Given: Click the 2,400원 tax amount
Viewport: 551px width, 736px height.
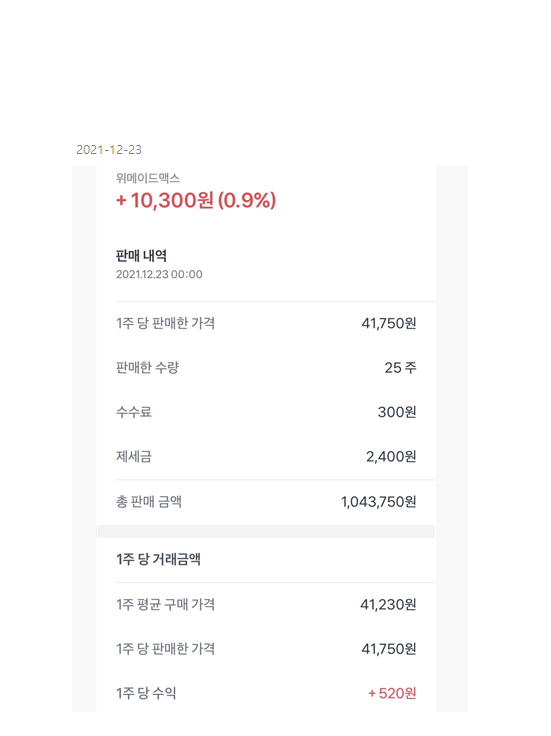Looking at the screenshot, I should point(391,457).
